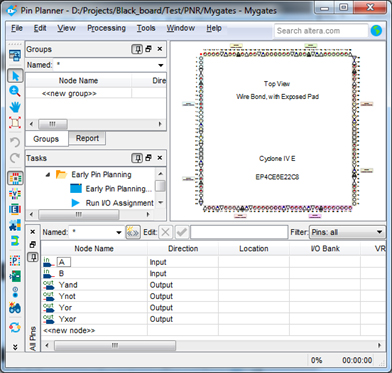This screenshot has height=373, width=392.
Task: Select the Early Pin Planning... task
Action: coord(119,189)
